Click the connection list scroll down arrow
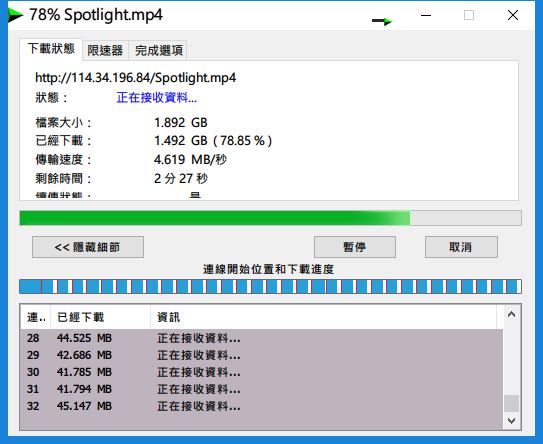This screenshot has height=444, width=543. tap(511, 421)
